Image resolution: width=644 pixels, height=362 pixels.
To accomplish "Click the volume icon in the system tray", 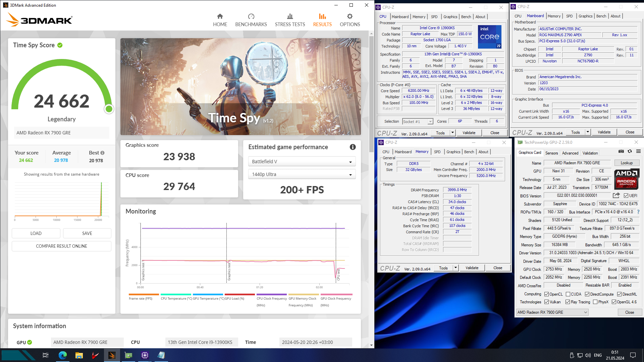I will coord(588,355).
